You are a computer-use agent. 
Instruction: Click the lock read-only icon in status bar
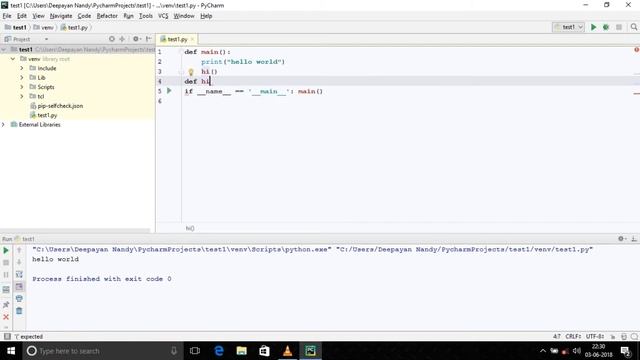tap(613, 336)
